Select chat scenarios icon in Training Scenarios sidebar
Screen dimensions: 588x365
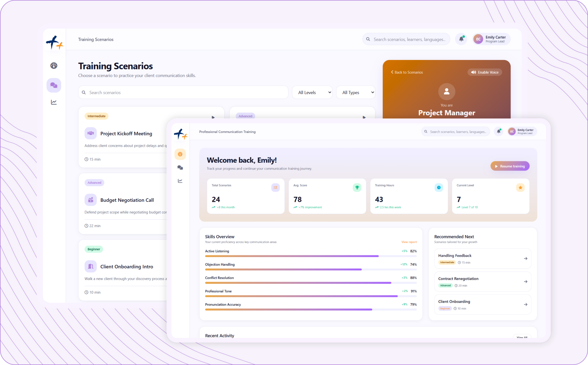click(x=54, y=85)
